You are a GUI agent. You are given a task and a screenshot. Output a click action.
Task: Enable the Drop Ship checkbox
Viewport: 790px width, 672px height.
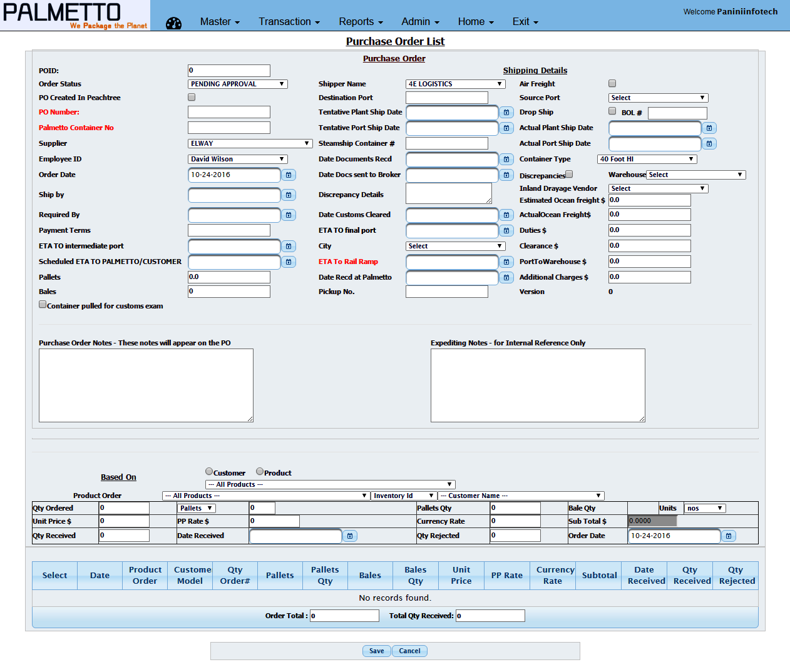click(x=612, y=111)
